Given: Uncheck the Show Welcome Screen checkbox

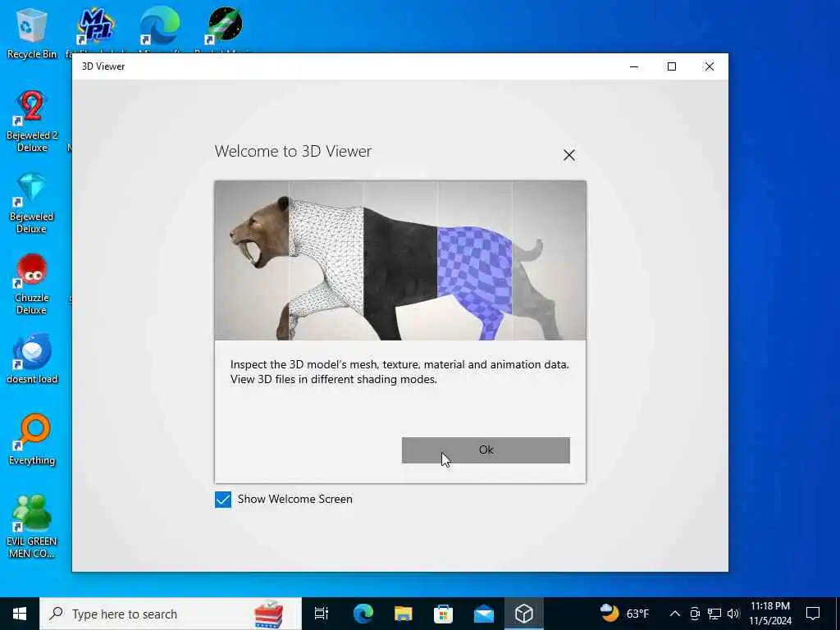Looking at the screenshot, I should pyautogui.click(x=223, y=500).
